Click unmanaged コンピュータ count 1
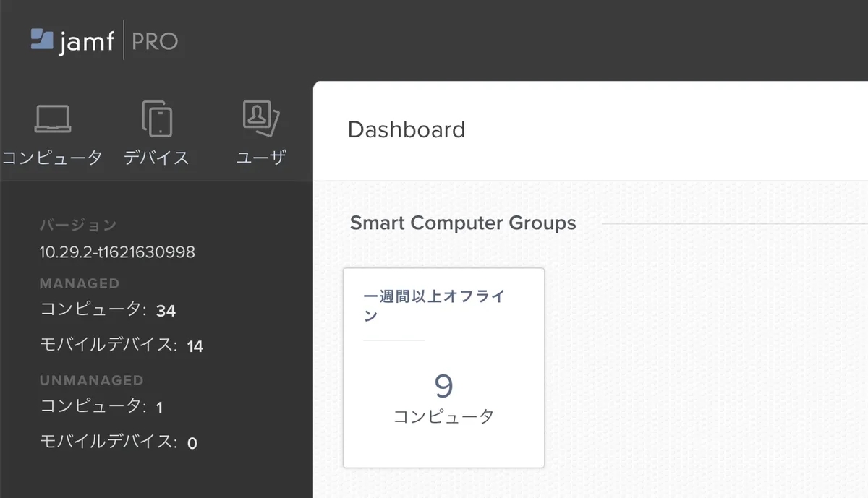Viewport: 868px width, 498px height. pos(159,408)
